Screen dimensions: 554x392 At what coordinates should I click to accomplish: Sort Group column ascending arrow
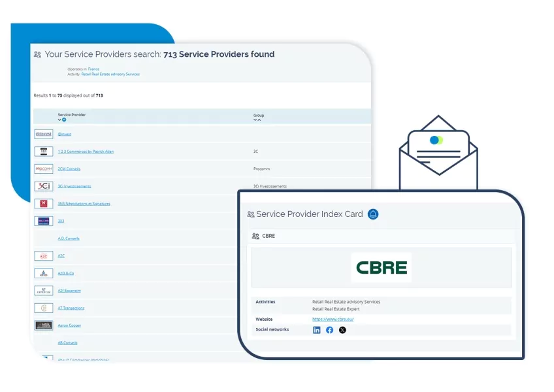[259, 120]
